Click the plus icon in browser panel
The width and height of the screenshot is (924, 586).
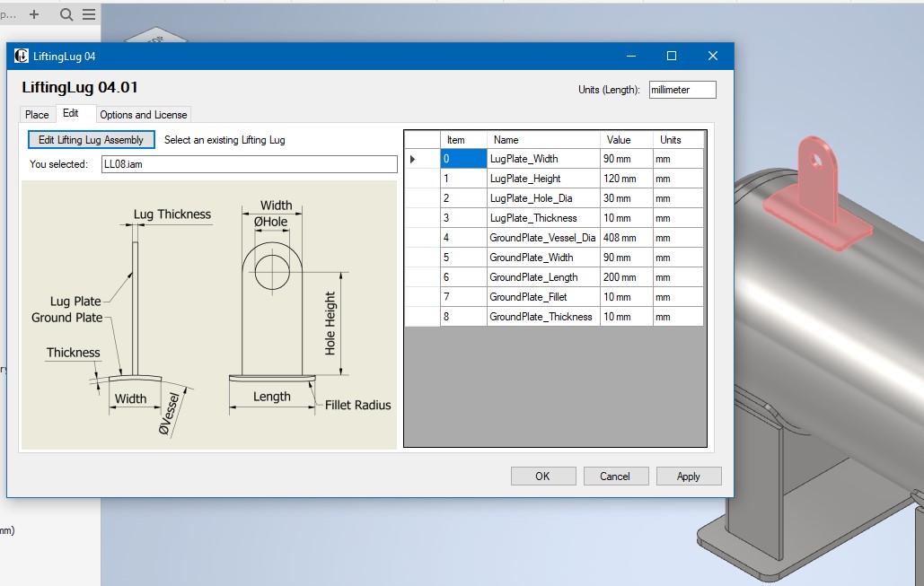(x=34, y=14)
